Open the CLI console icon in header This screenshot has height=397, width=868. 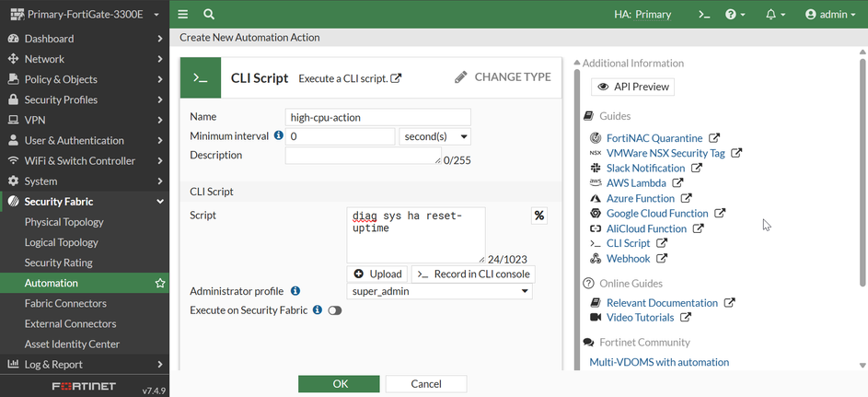[704, 14]
